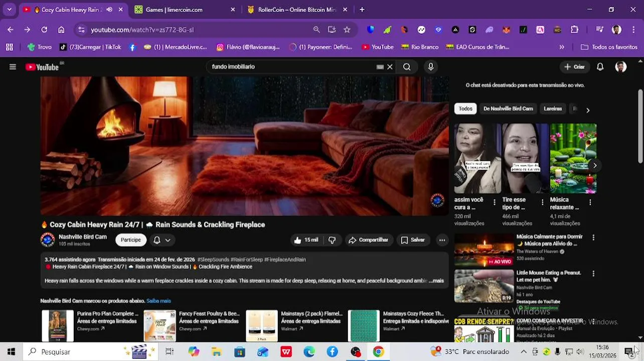Click the voice search microphone icon
Viewport: 644px width, 361px height.
431,67
